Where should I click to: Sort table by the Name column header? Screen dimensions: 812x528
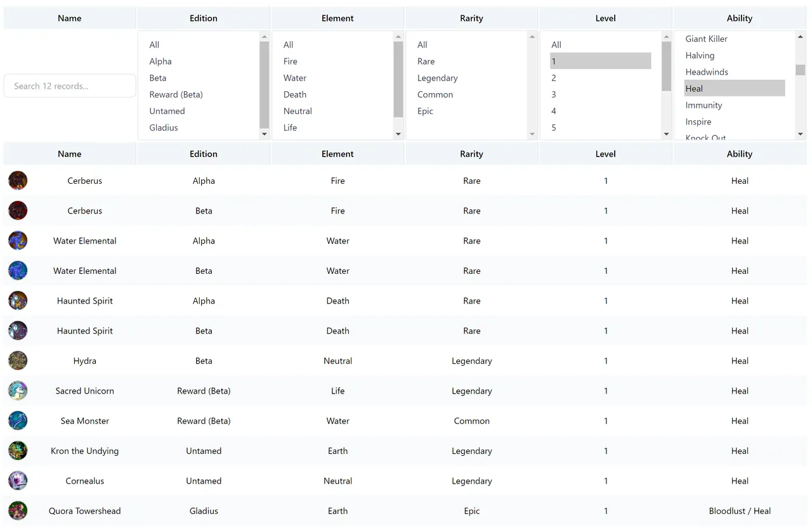(70, 154)
